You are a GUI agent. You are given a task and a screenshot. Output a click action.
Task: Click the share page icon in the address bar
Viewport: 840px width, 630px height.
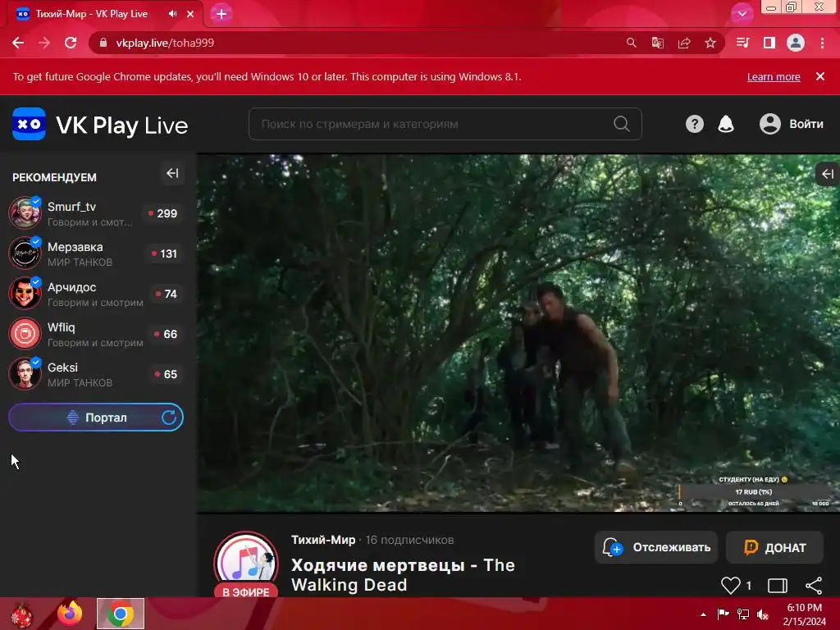pos(684,43)
